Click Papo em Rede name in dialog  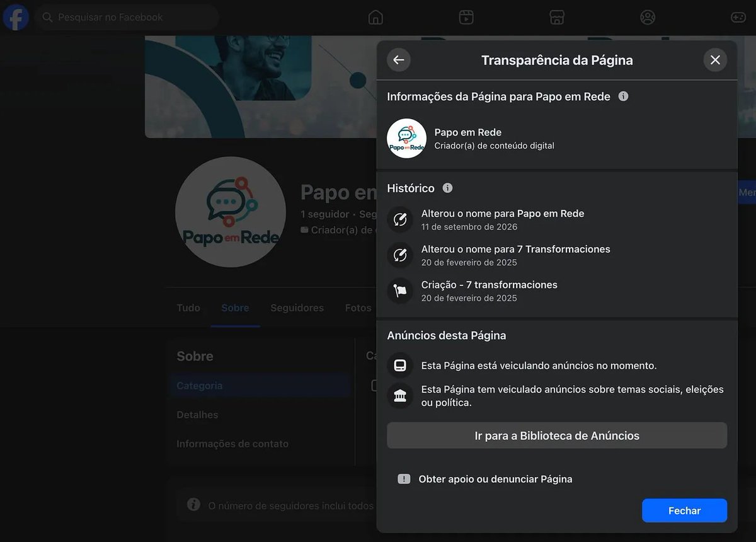coord(468,132)
